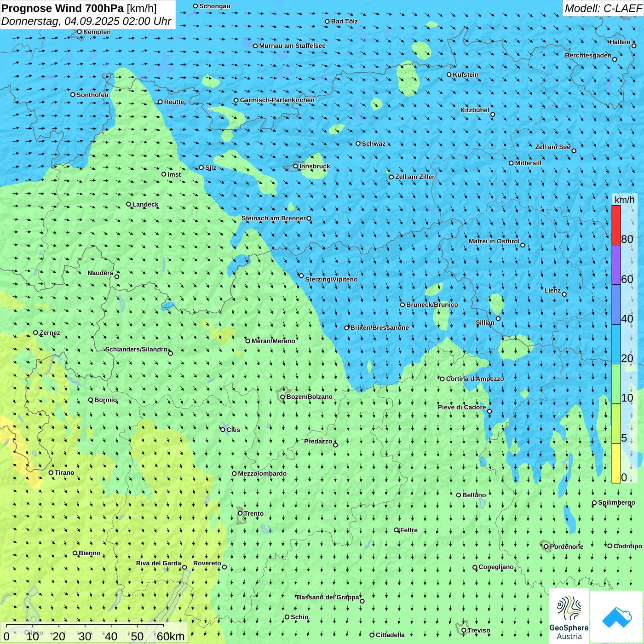
Task: Select the 'Schlanders/Silandro' label
Action: pos(137,349)
